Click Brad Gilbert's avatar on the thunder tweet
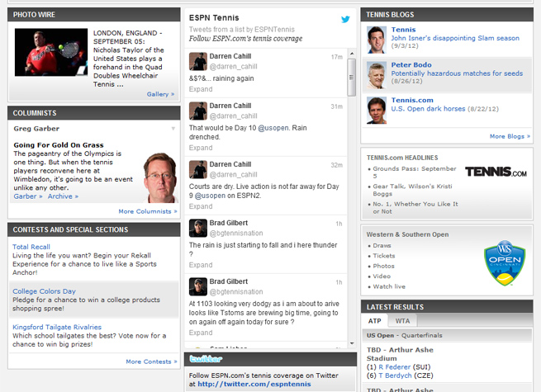Viewport: 541px width, 392px height. click(x=198, y=229)
